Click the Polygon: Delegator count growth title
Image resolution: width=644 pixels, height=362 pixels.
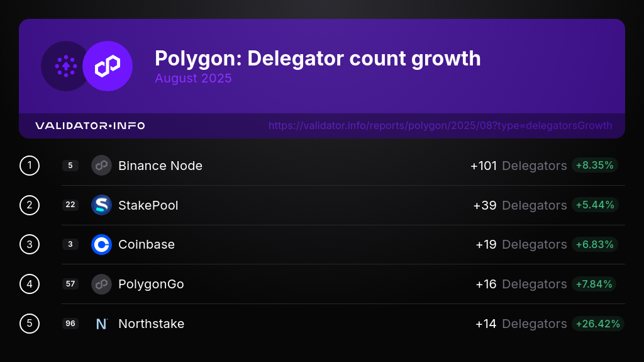(x=318, y=59)
